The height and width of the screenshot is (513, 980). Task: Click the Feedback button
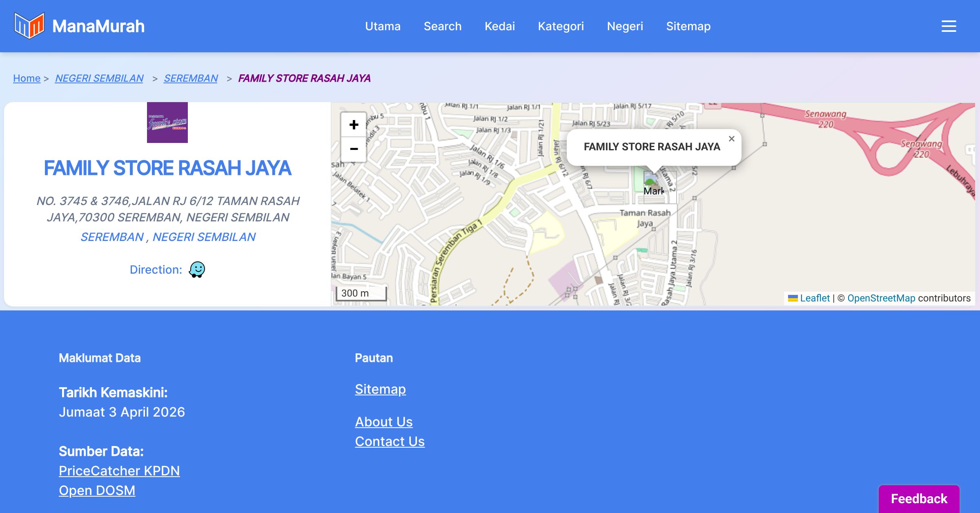919,499
